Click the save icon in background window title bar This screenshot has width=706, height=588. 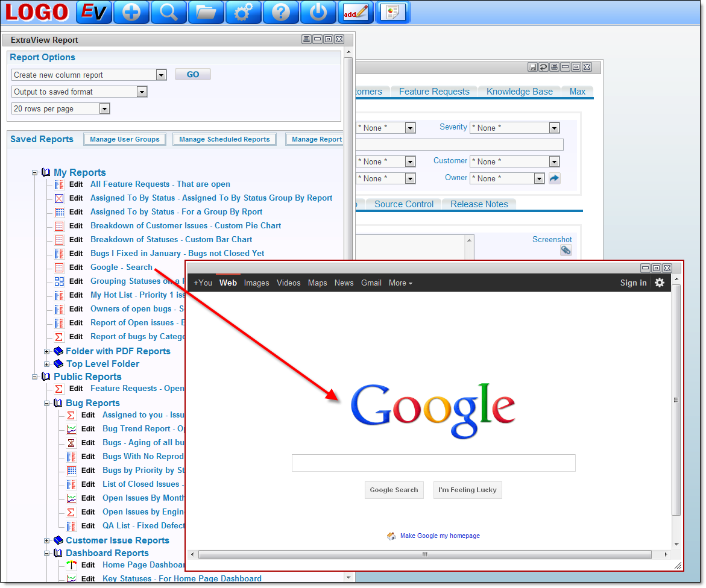pyautogui.click(x=532, y=67)
